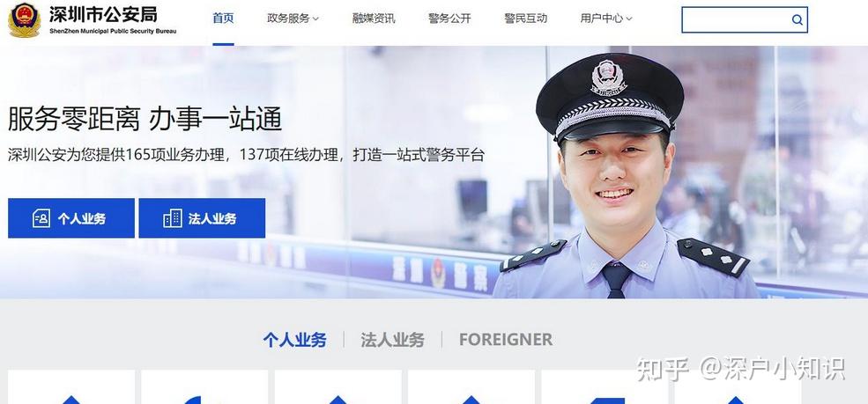868x404 pixels.
Task: Click the ID card icon on 个人业务 button
Action: click(41, 218)
